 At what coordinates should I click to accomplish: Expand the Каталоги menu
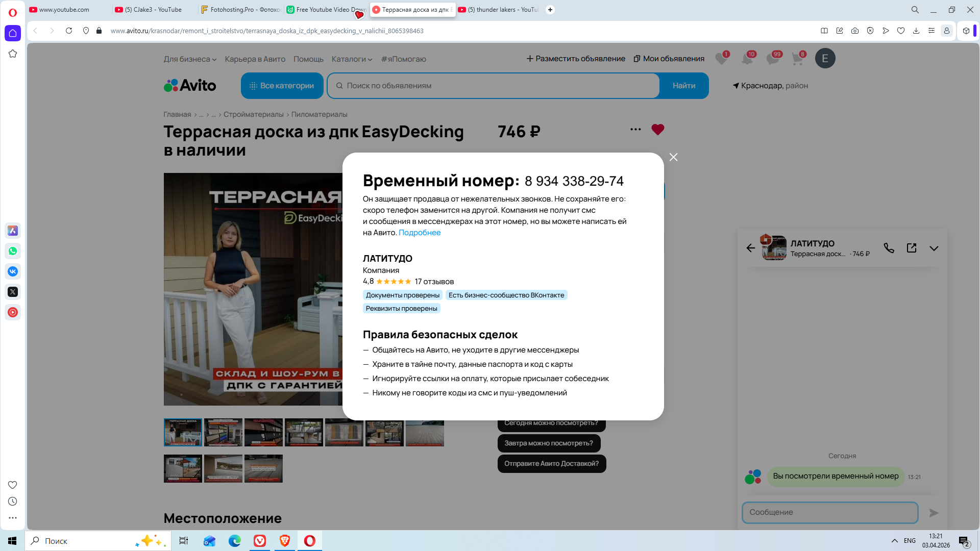[352, 59]
